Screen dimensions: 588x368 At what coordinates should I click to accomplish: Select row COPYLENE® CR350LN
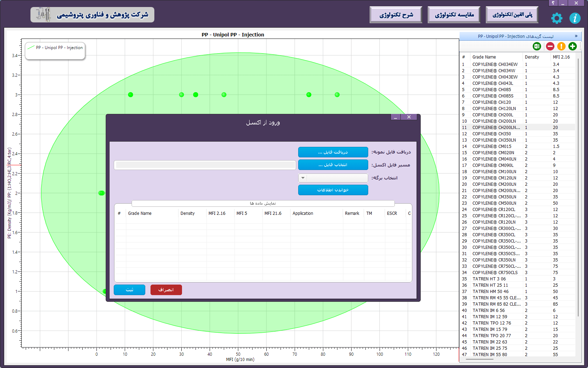(x=518, y=260)
